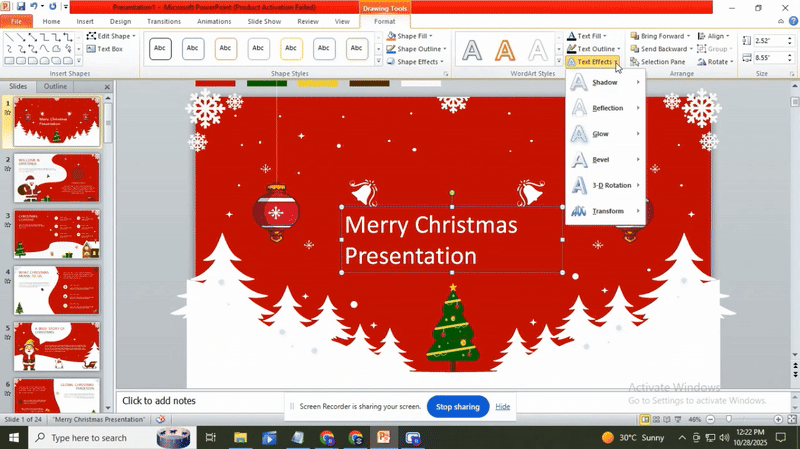Click the orange outlined WordArt style
Screen dimensions: 800x449
(506, 49)
